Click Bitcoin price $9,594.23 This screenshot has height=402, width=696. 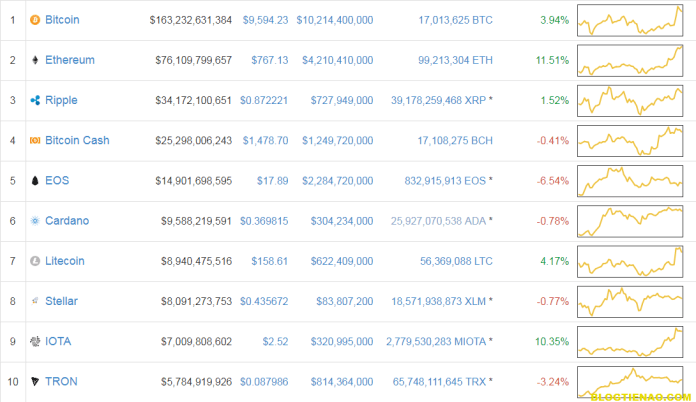(265, 20)
